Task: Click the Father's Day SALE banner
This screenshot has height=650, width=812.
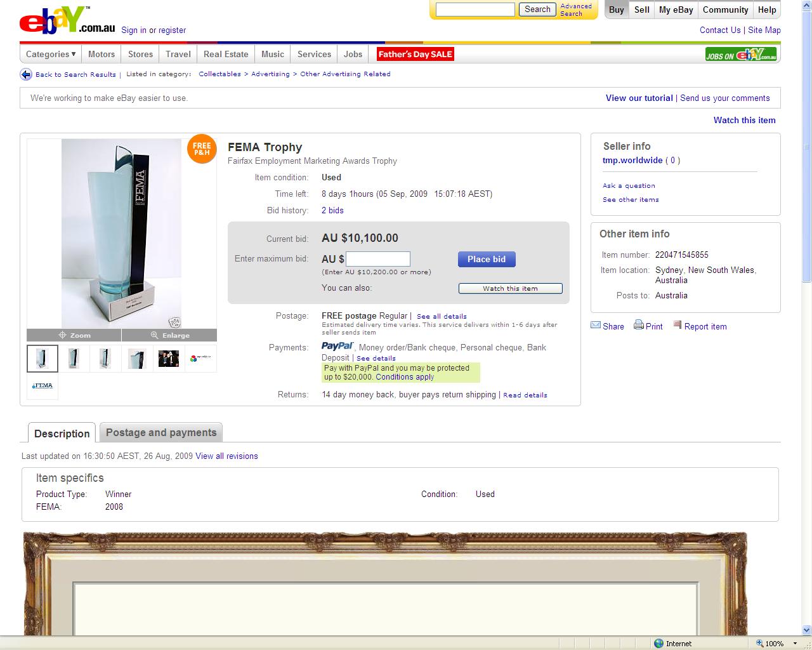Action: click(x=416, y=54)
